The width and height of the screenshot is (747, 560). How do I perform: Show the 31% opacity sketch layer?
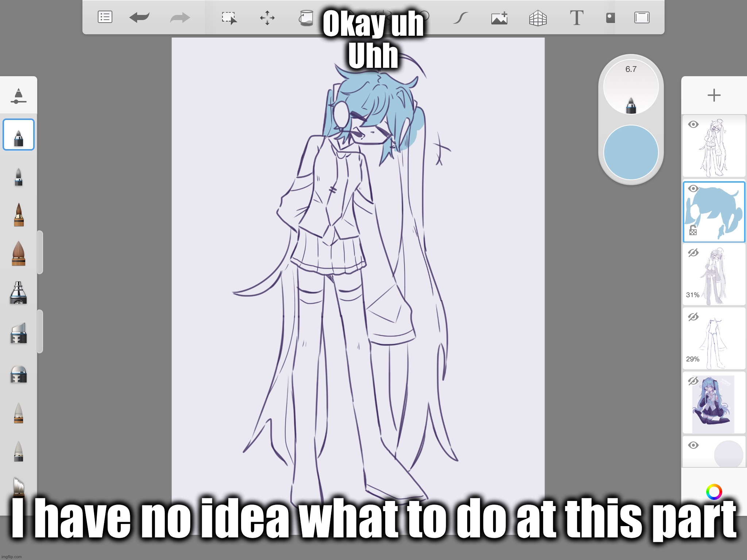point(693,253)
